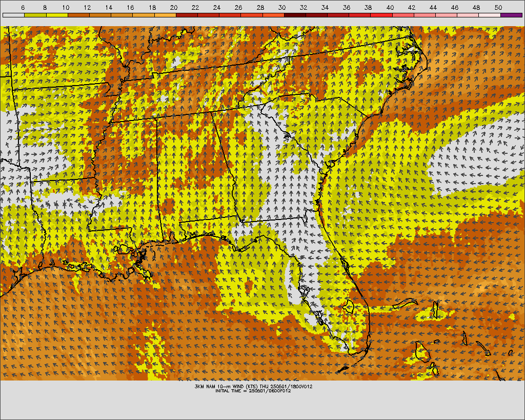
Task: Click the gray legend swatch below 6 knots
Action: tap(13, 15)
